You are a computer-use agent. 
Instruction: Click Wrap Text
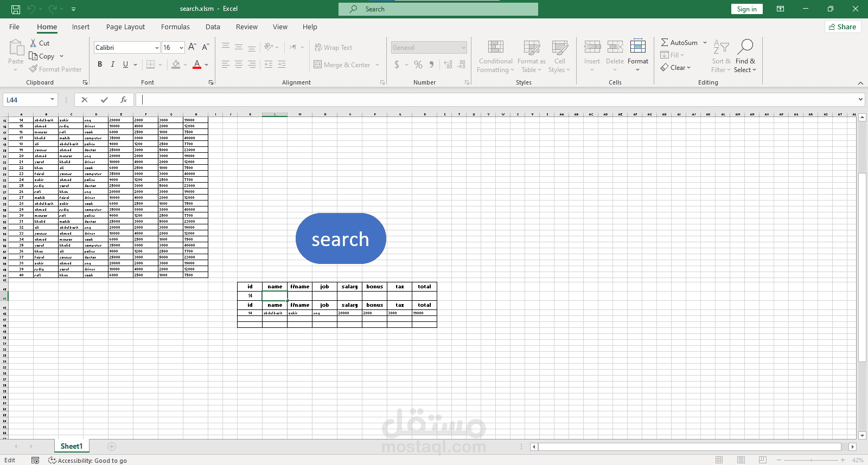point(333,47)
